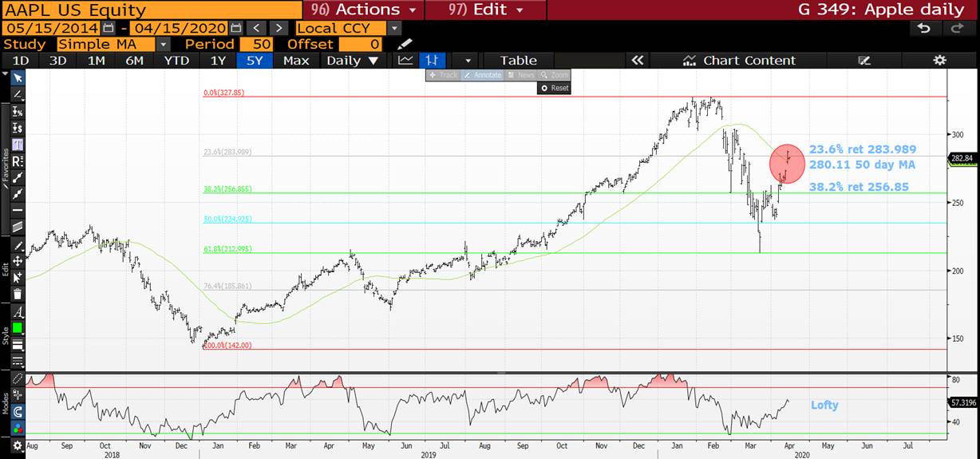Click the Zoom mode button
Screen dimensions: 980x459
click(554, 75)
